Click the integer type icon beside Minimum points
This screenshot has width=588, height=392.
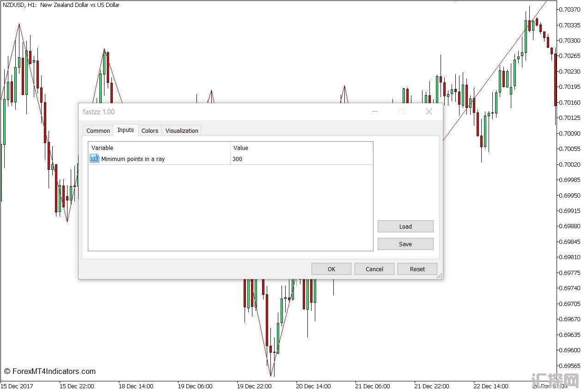(x=94, y=159)
